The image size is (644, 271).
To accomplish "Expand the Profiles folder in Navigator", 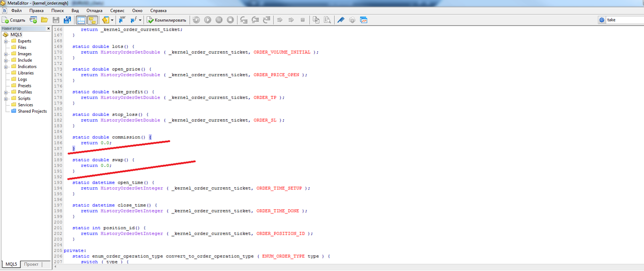I will 5,92.
